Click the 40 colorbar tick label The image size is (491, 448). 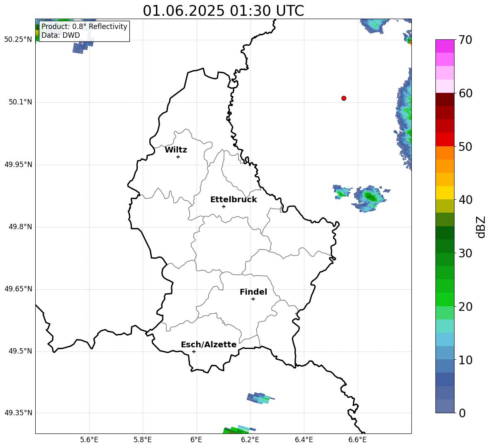tap(466, 200)
